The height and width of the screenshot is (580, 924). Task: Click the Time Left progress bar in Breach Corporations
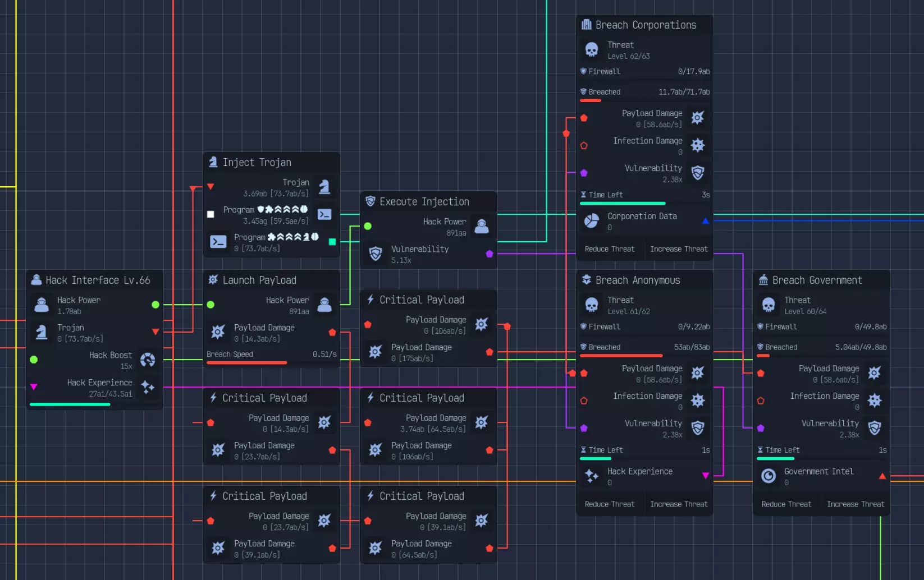point(645,203)
